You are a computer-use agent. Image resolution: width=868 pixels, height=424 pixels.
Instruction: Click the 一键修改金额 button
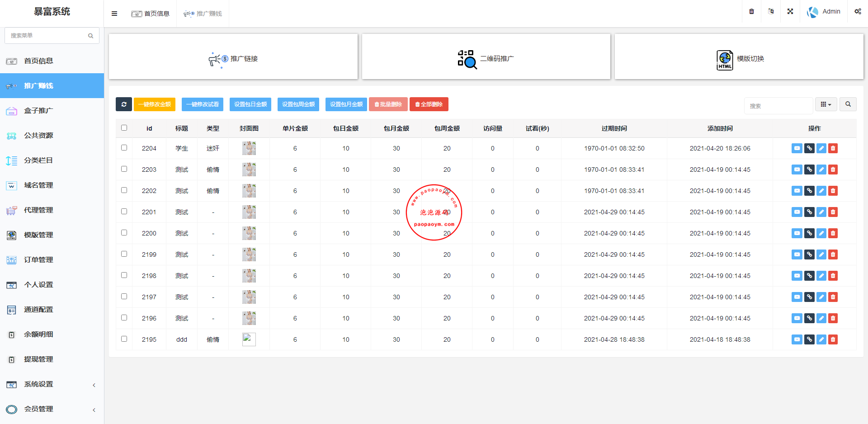[155, 104]
